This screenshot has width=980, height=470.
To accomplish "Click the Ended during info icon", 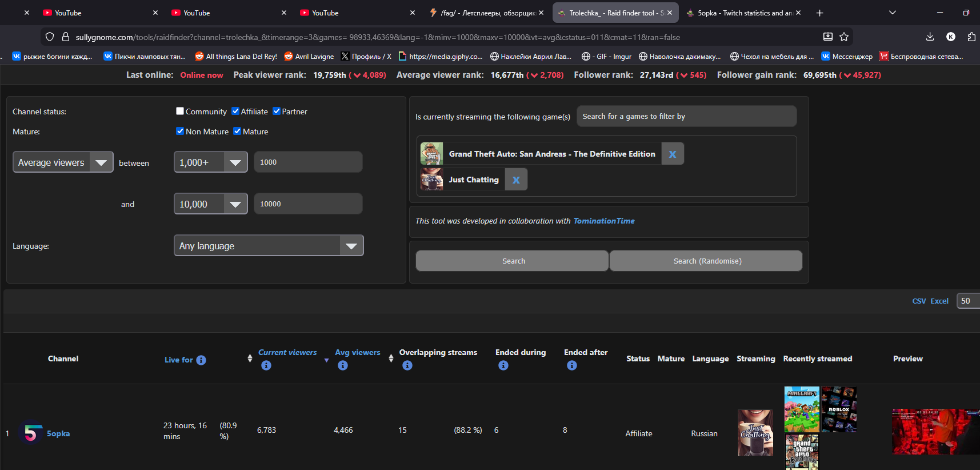I will (x=503, y=365).
